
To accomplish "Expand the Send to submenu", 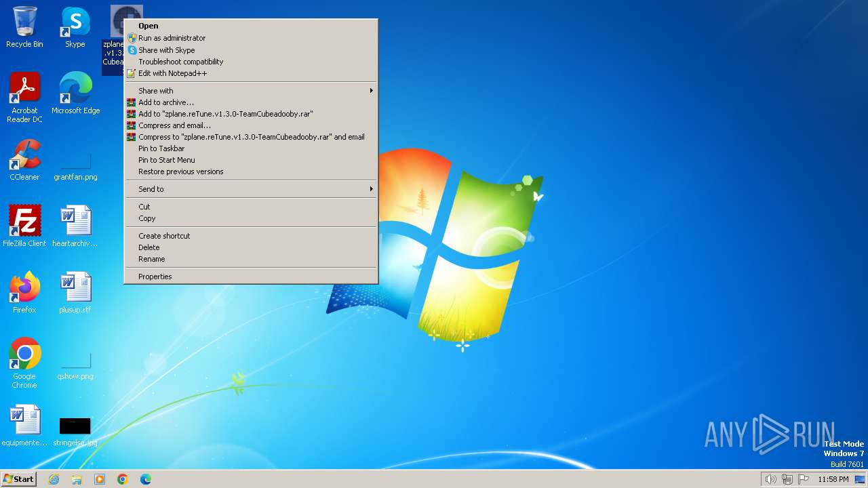I will click(x=251, y=189).
